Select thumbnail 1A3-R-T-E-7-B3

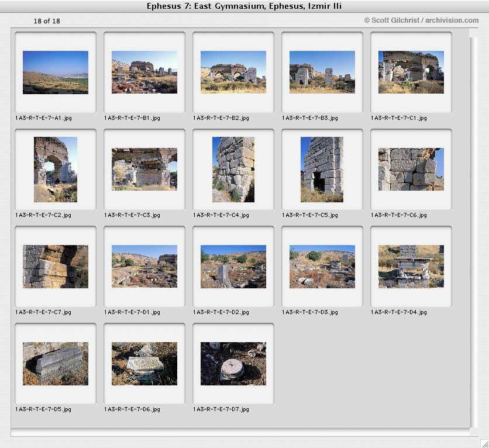click(322, 73)
